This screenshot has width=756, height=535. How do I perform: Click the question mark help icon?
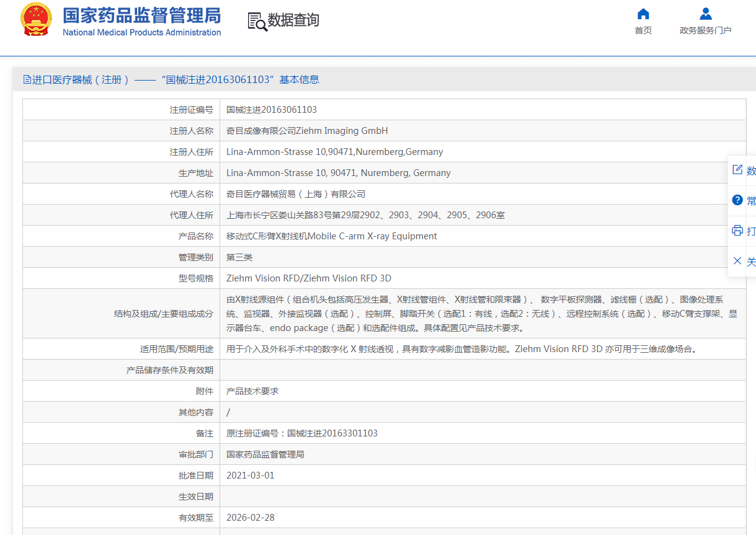point(737,200)
